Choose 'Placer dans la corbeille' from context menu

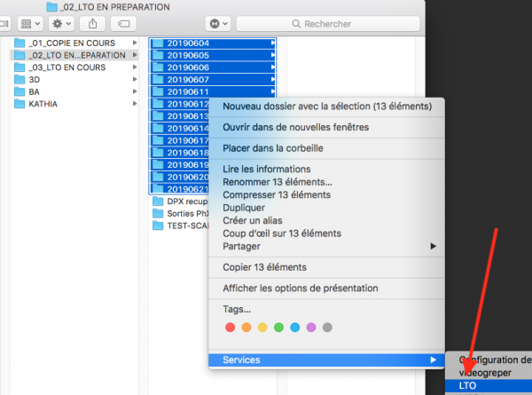[x=272, y=148]
